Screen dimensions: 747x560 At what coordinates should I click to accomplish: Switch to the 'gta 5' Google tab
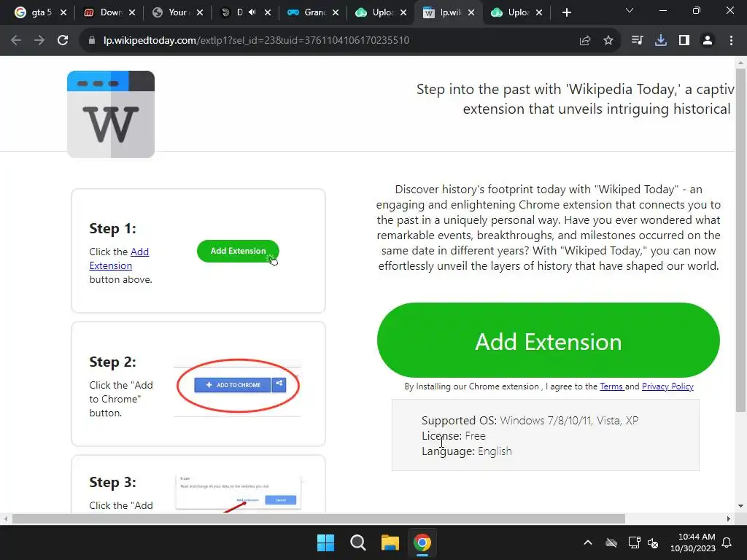click(34, 13)
